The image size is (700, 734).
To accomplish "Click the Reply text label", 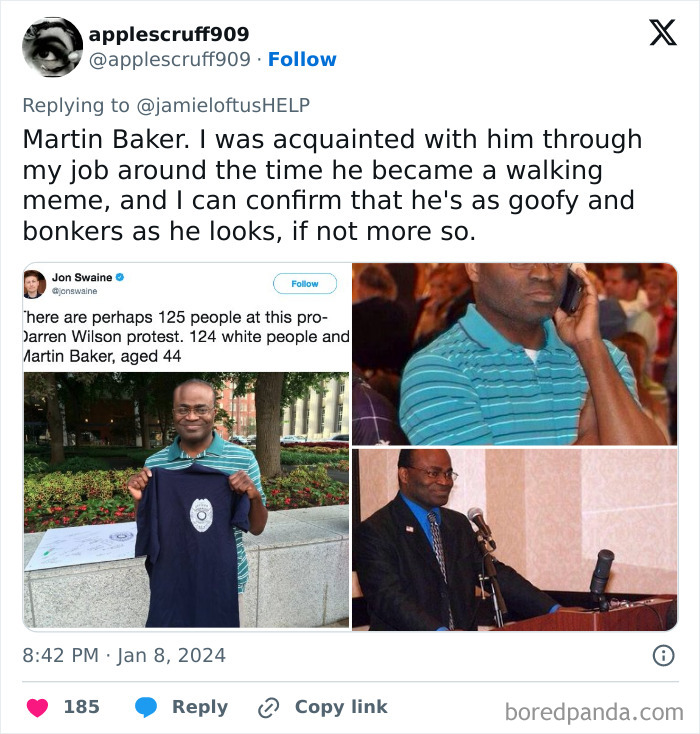I will click(200, 707).
